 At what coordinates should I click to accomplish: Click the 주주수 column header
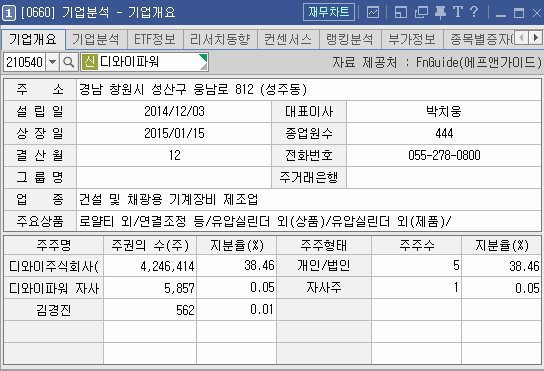[x=416, y=245]
